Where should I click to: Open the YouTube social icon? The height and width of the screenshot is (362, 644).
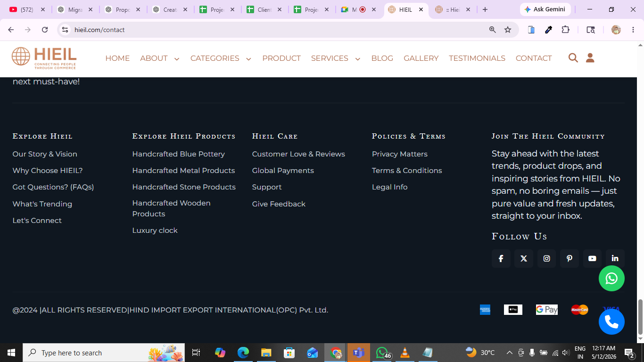592,258
